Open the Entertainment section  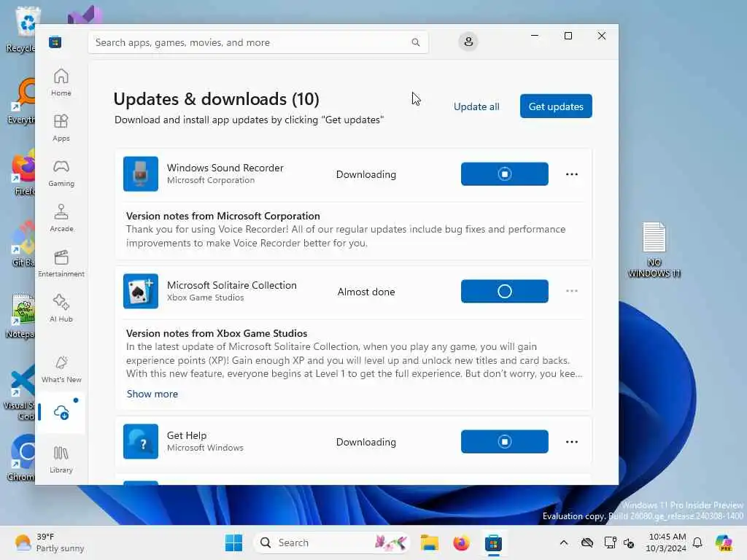61,263
